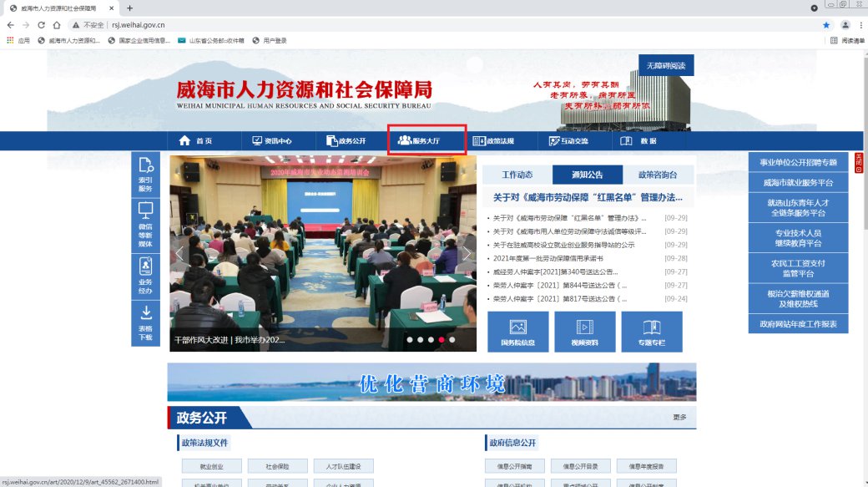Open the 人才队伍建设 policy category button
Screen dimensions: 868x487
(343, 466)
